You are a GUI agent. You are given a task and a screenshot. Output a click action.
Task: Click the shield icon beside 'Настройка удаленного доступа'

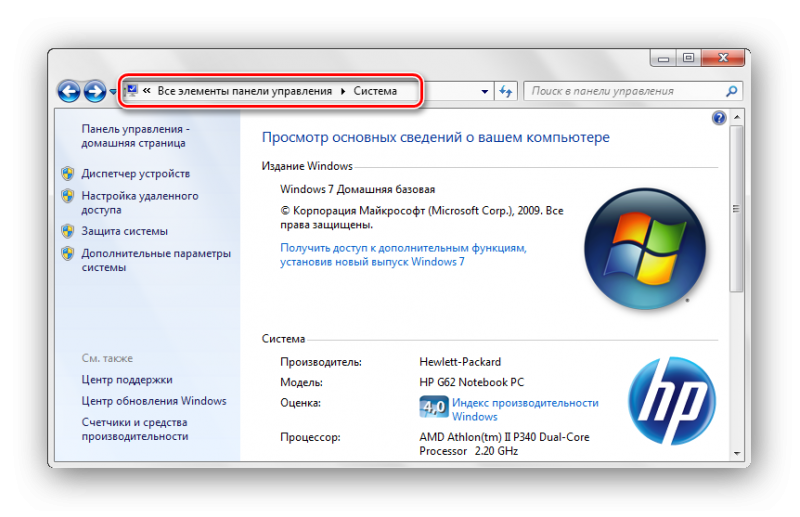tap(68, 195)
